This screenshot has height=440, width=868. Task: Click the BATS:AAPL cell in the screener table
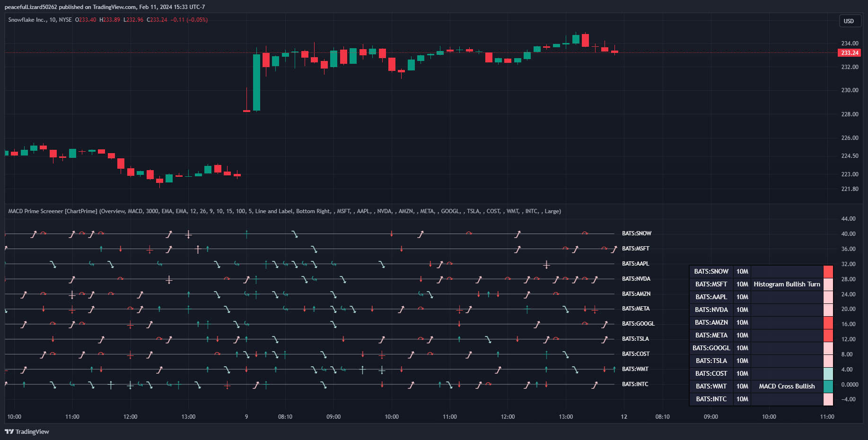711,297
